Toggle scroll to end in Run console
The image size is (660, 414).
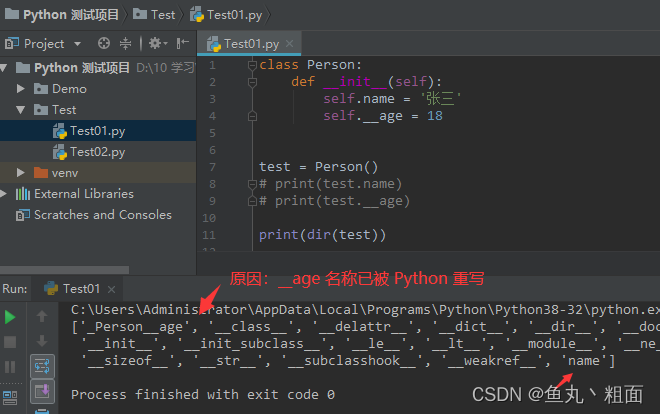point(42,392)
